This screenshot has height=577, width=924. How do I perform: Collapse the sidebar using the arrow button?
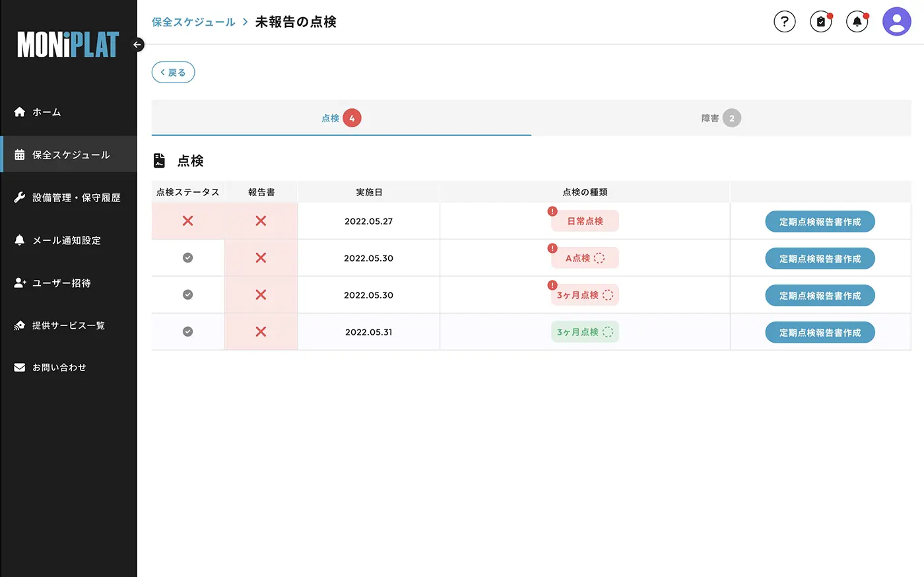pos(137,44)
